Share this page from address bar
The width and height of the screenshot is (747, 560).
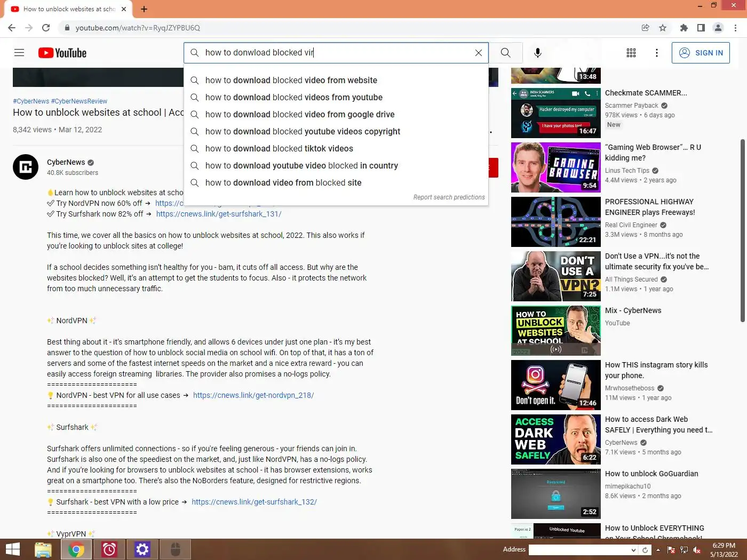646,28
